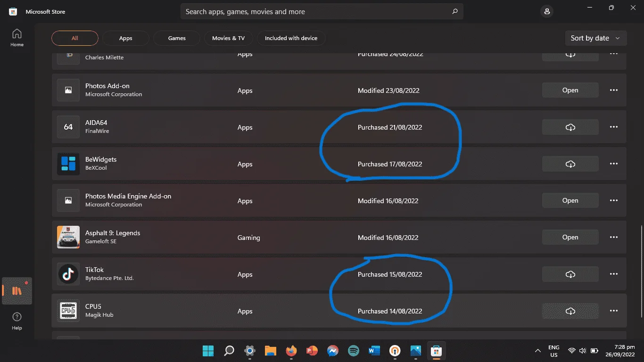Open the user profile account menu

546,12
